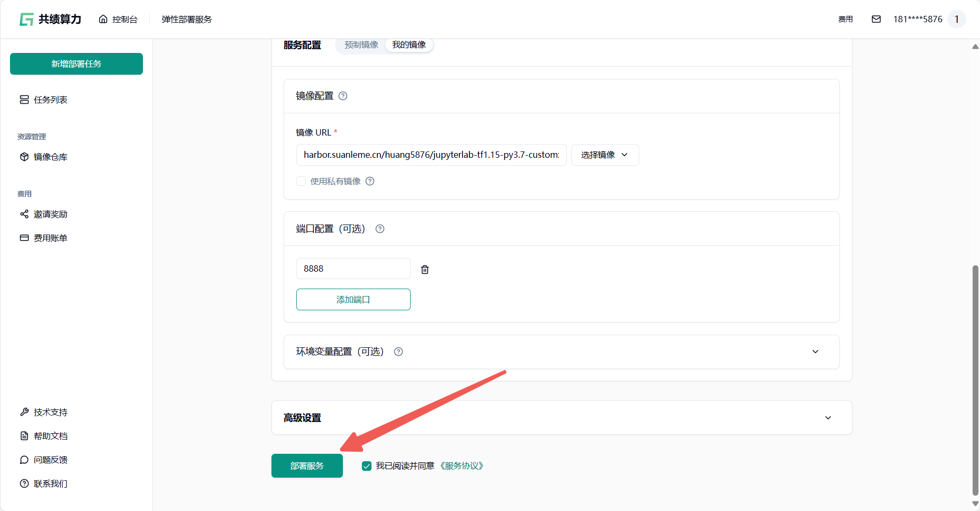The image size is (980, 511).
Task: Click the help icon beside 镜像配置
Action: (343, 96)
